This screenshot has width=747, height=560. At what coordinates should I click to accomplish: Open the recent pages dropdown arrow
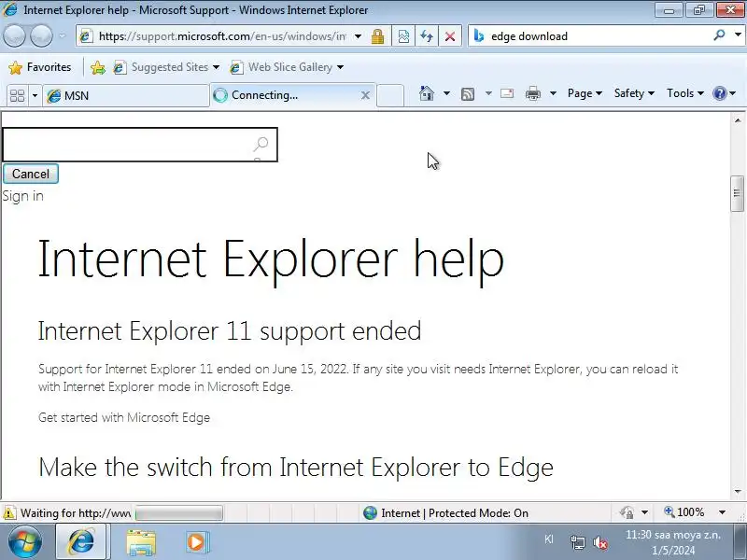pyautogui.click(x=63, y=36)
